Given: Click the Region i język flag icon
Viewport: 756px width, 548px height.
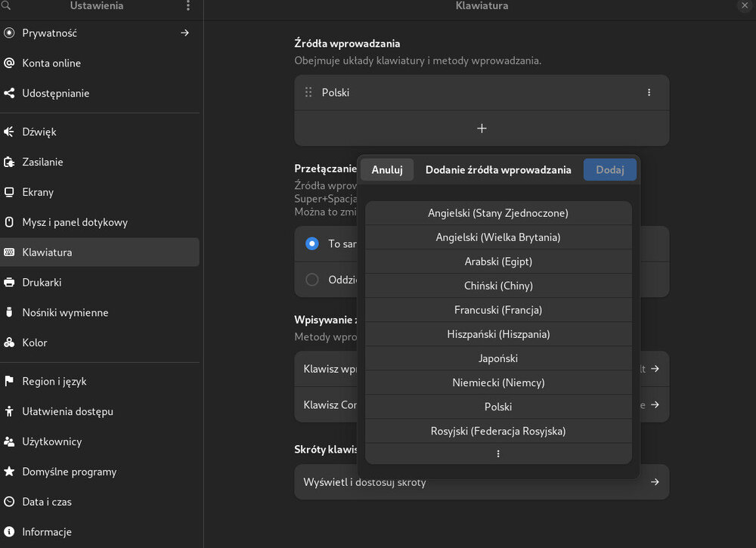Looking at the screenshot, I should click(9, 382).
